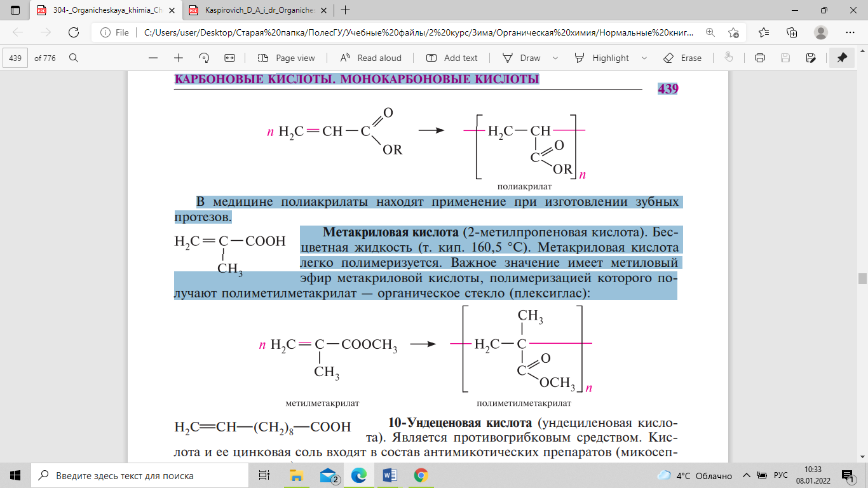The height and width of the screenshot is (488, 868).
Task: Expand Draw tool options arrow
Action: click(x=555, y=58)
